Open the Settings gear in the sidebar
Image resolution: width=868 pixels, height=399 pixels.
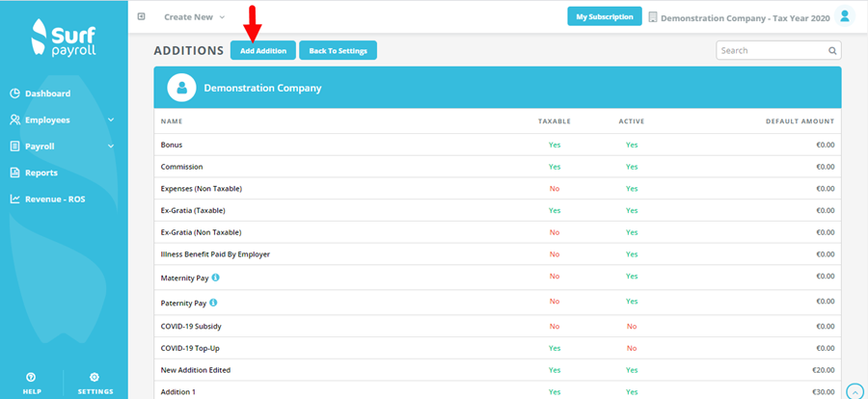tap(95, 384)
